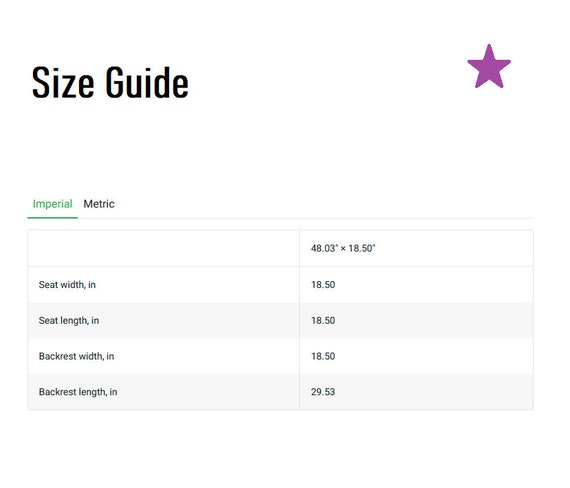Click the seat width value 18.50
Screen dimensions: 570x488
click(323, 285)
